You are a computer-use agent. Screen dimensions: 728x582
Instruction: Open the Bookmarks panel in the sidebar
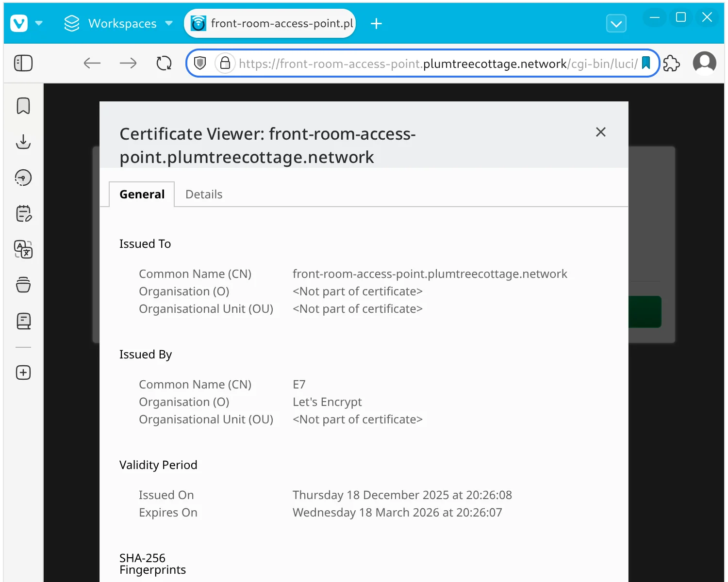23,106
